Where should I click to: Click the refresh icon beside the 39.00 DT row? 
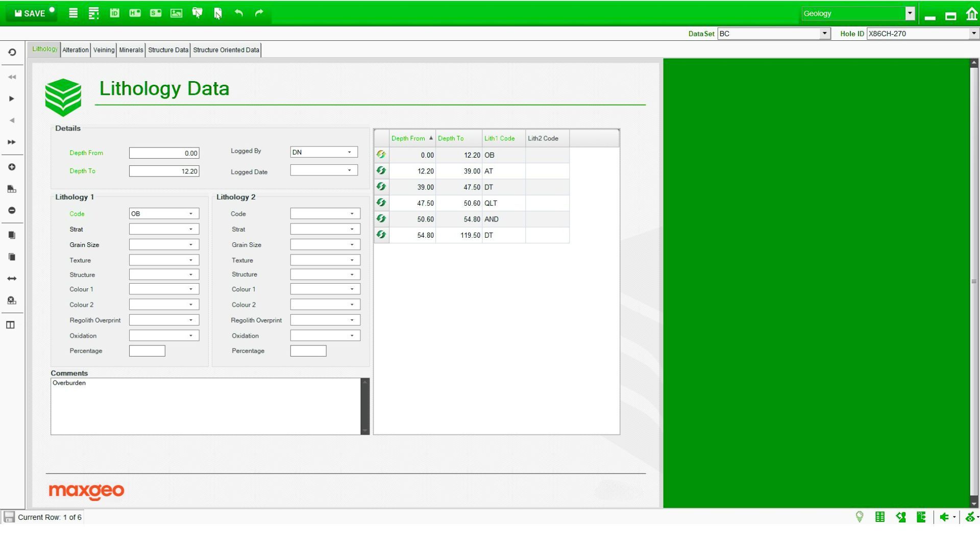click(x=381, y=187)
